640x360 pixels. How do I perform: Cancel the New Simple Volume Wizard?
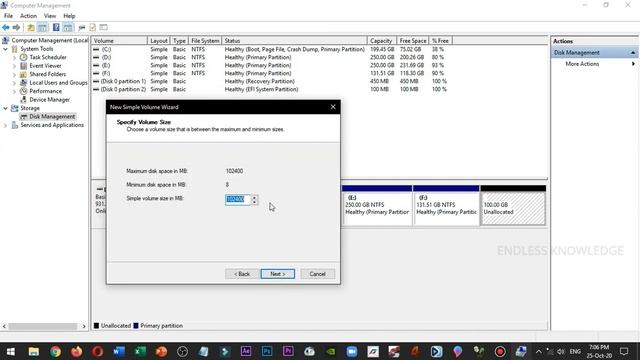point(318,274)
